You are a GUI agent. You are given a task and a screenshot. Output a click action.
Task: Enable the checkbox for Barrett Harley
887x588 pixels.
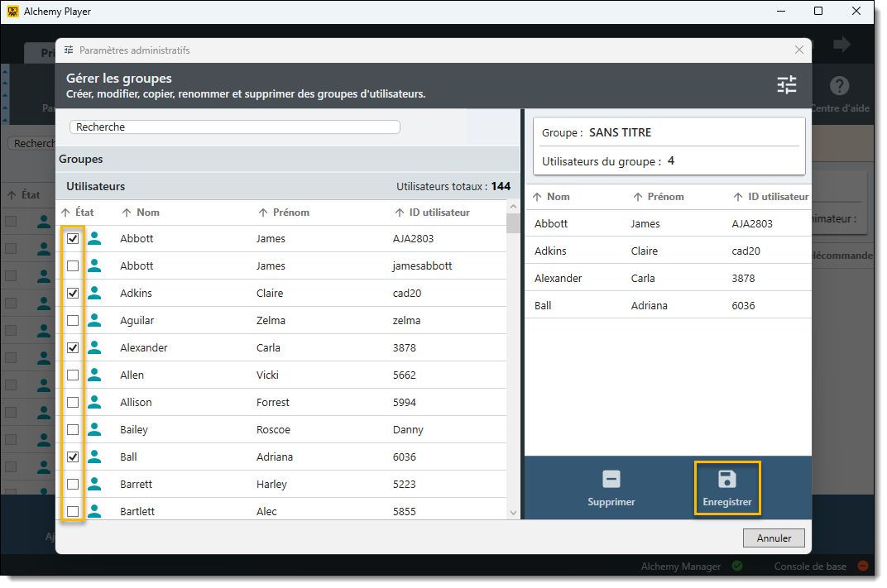pos(73,484)
